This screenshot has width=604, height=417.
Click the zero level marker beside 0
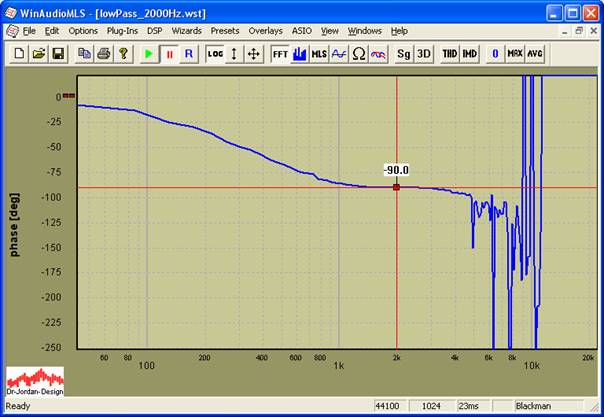(x=69, y=95)
